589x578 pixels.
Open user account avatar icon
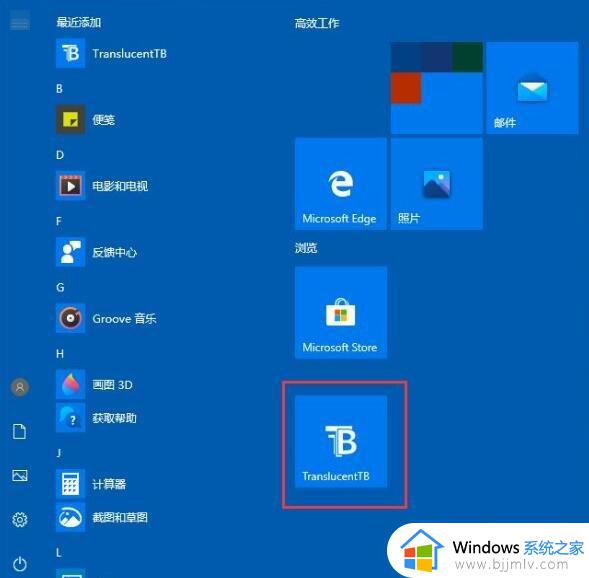pos(20,387)
